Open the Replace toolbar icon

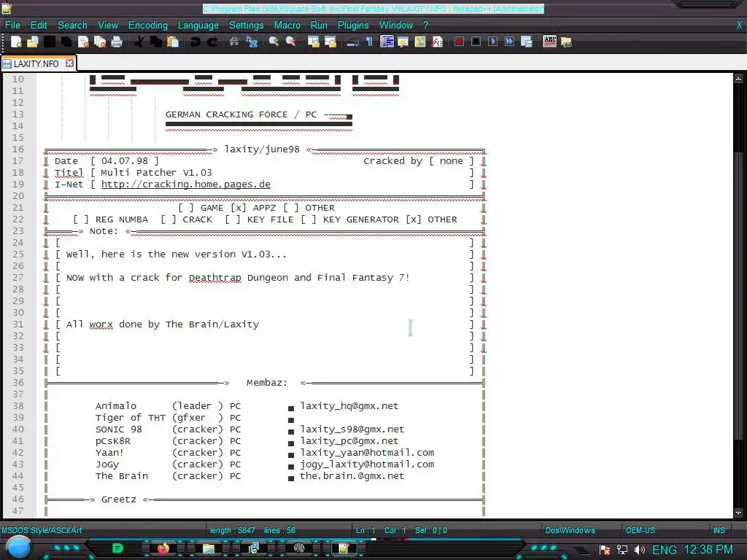pos(252,42)
